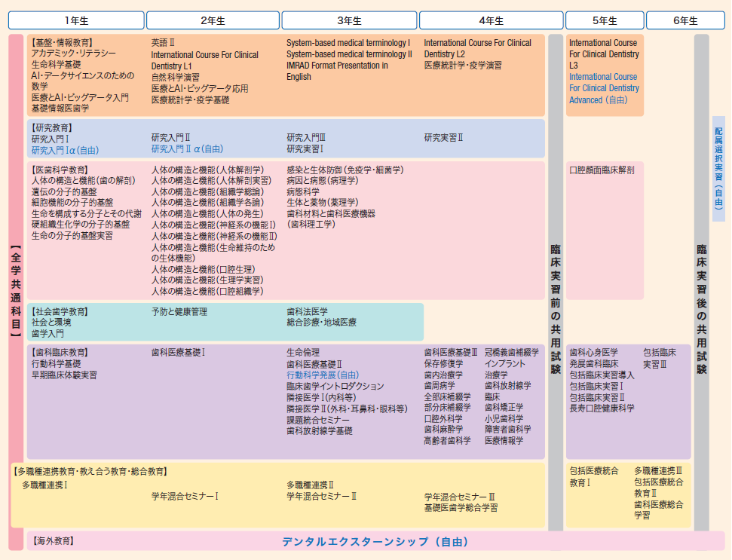Click 【多職種連携教育・教え合う教育・総合教育】 heading
Viewport: 732px width, 560px height.
pyautogui.click(x=90, y=472)
